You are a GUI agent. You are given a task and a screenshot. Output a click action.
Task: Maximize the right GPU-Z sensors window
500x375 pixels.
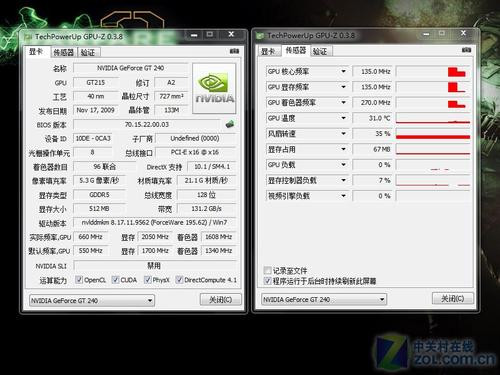(x=442, y=34)
